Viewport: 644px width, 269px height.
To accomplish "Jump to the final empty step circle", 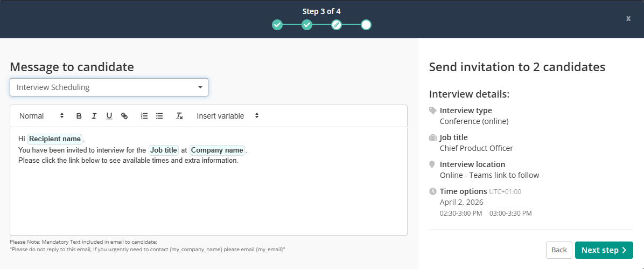I will point(366,25).
